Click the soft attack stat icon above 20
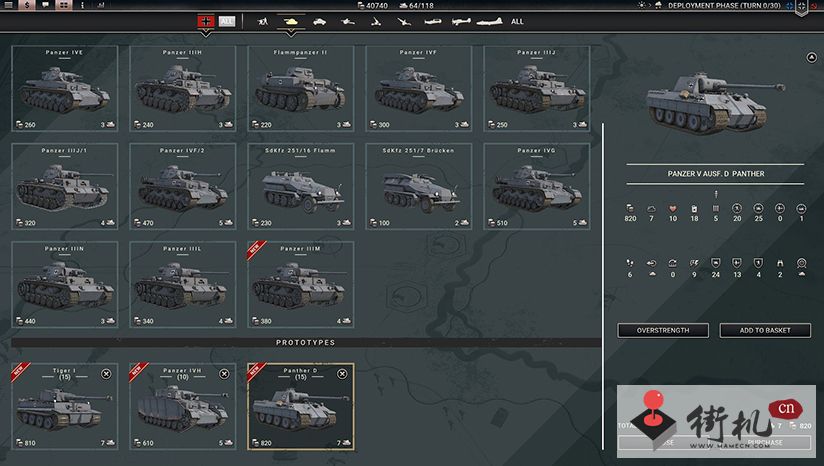Viewport: 824px width, 466px height. [737, 209]
